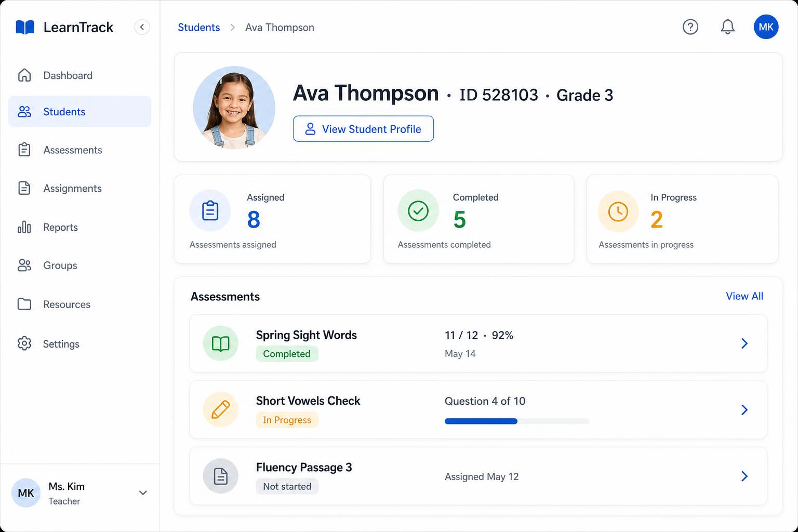
Task: Click the Ms. Kim name in sidebar footer
Action: [66, 486]
